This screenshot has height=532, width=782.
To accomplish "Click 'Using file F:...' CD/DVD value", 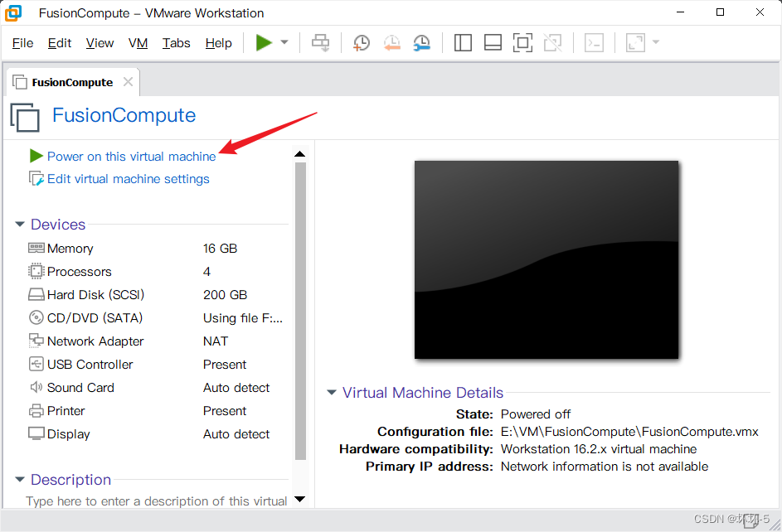I will point(243,318).
